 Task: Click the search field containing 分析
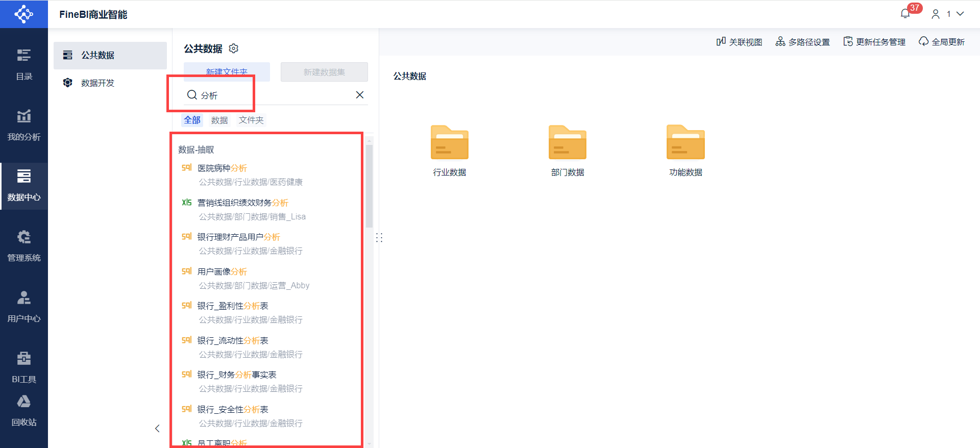point(276,95)
